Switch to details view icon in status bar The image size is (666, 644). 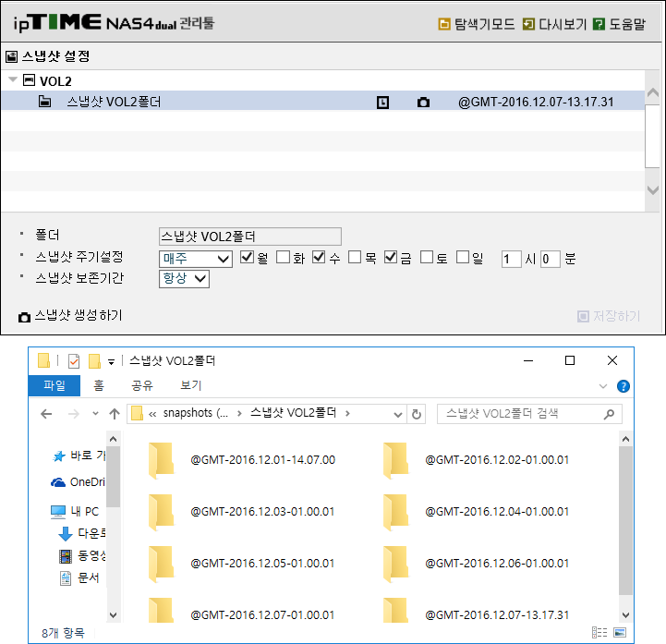tap(599, 633)
